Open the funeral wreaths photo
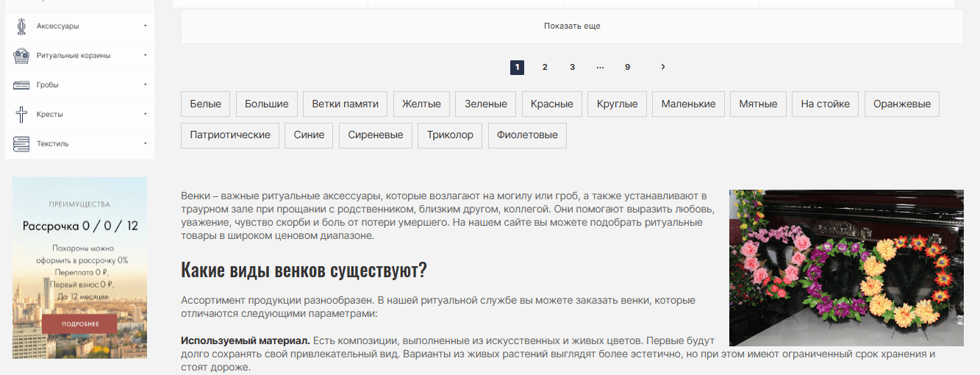This screenshot has height=375, width=980. pyautogui.click(x=845, y=268)
